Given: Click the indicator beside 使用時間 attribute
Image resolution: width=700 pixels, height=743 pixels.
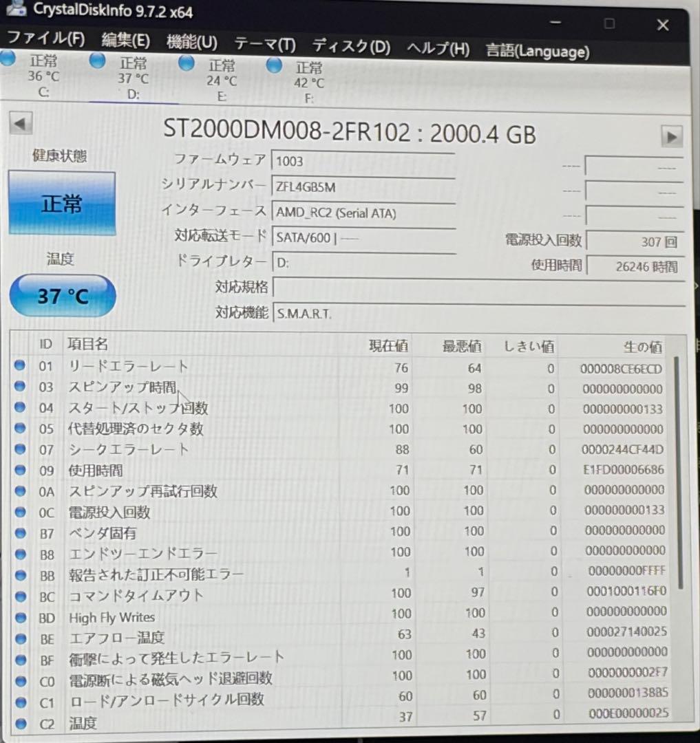Looking at the screenshot, I should pyautogui.click(x=20, y=471).
